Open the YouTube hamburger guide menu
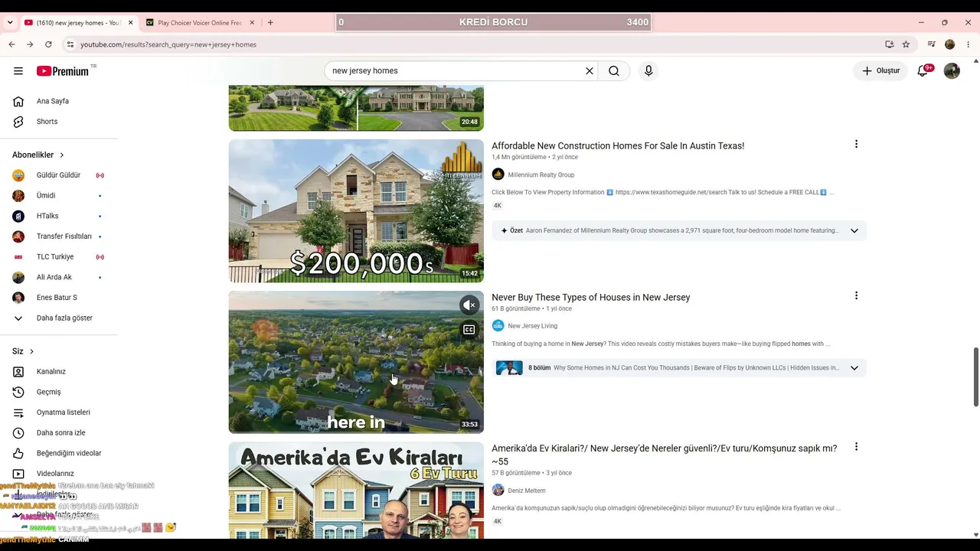The width and height of the screenshot is (980, 551). click(18, 71)
